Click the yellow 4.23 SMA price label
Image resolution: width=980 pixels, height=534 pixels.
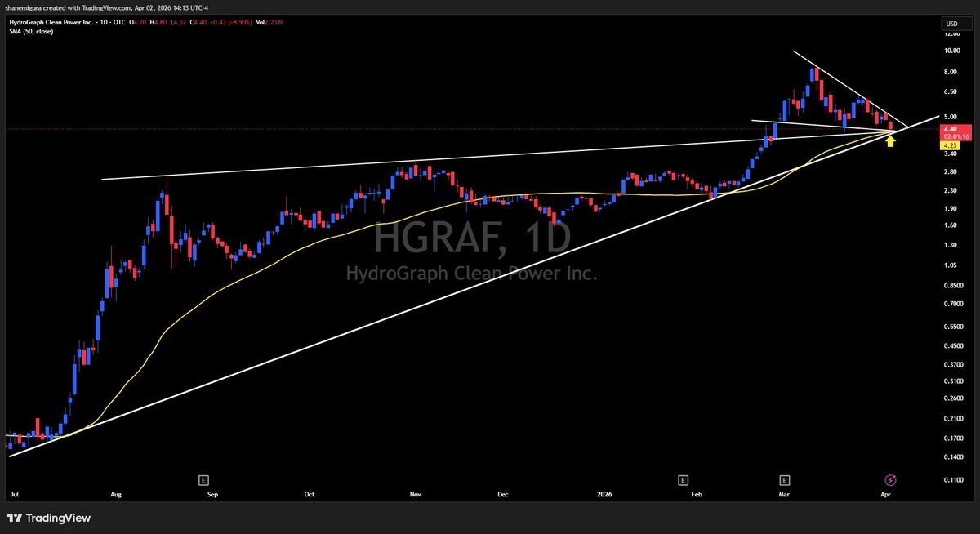click(x=950, y=145)
